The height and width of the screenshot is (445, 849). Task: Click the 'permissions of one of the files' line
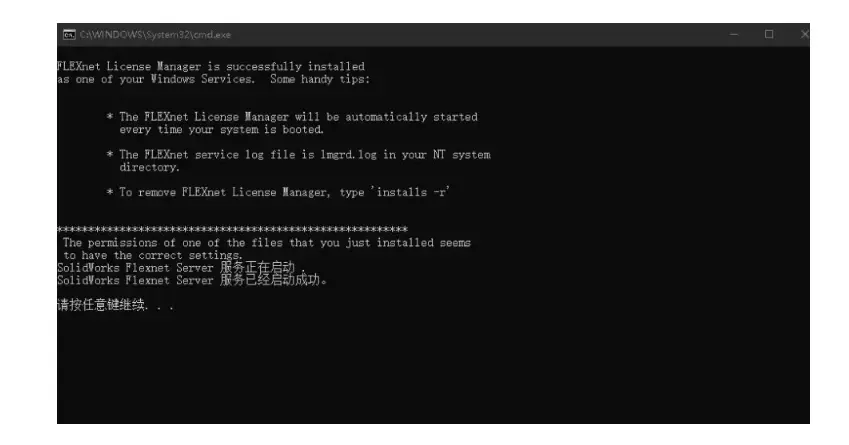point(266,243)
